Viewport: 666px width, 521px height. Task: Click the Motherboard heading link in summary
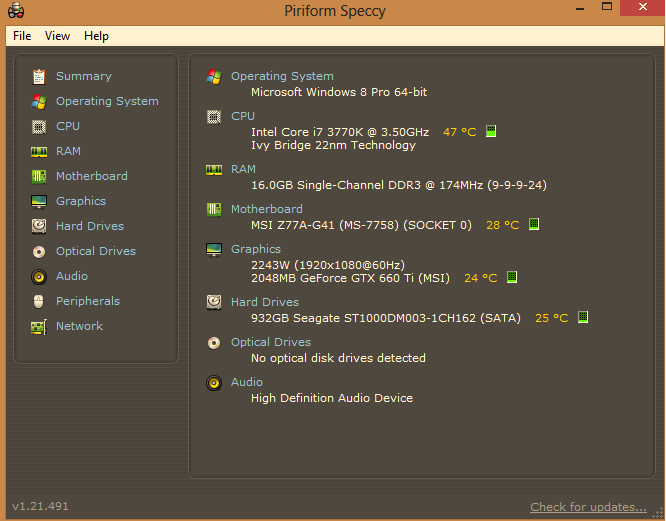[x=267, y=209]
